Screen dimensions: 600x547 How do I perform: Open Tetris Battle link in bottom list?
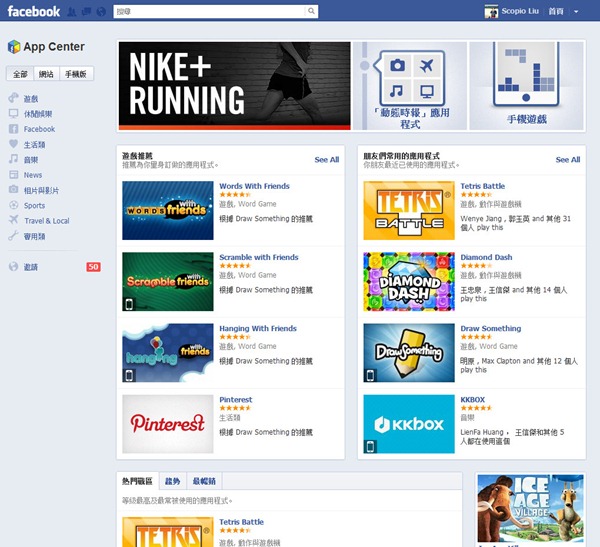[241, 522]
